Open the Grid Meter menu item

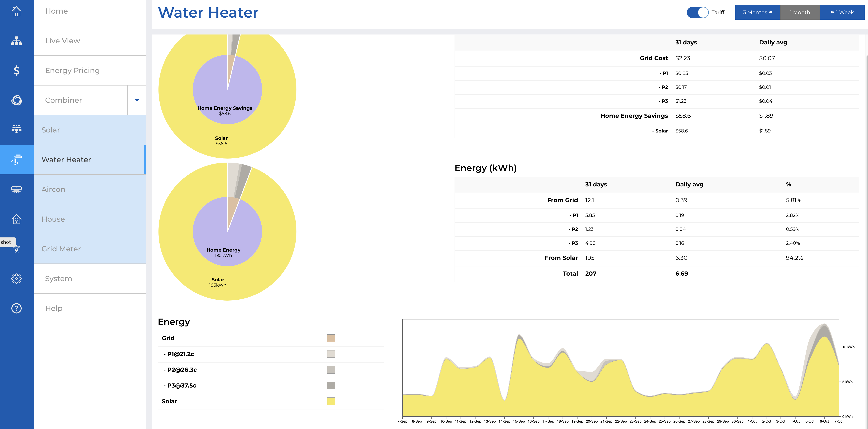[x=61, y=249]
